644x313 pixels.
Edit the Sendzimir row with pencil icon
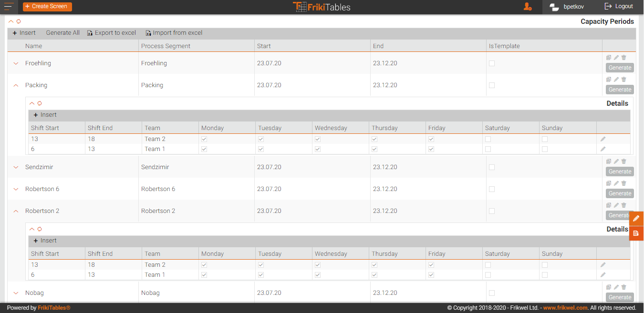616,162
